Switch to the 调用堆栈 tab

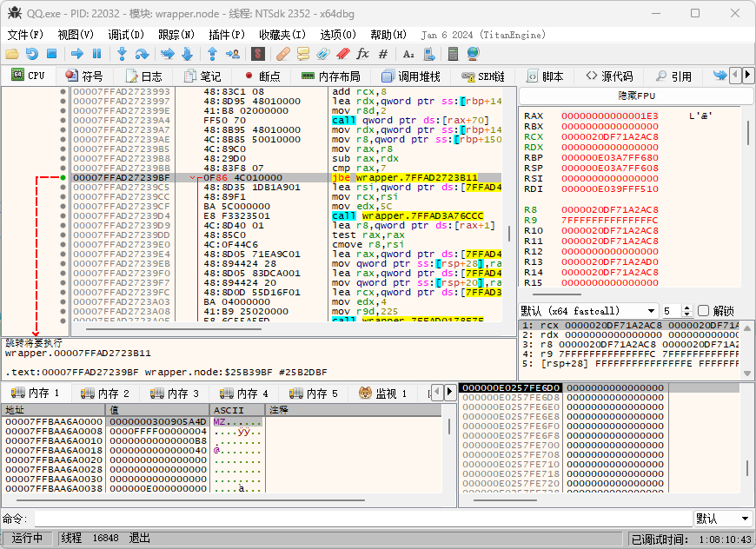tap(411, 76)
